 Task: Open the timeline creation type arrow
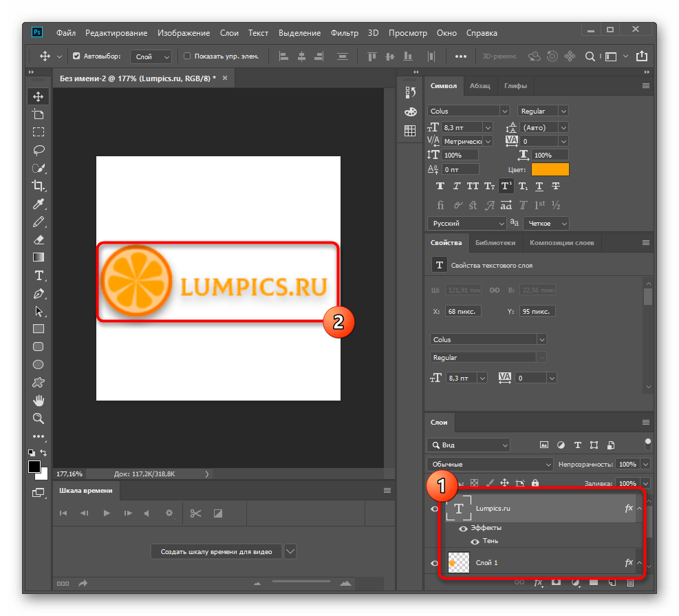290,552
